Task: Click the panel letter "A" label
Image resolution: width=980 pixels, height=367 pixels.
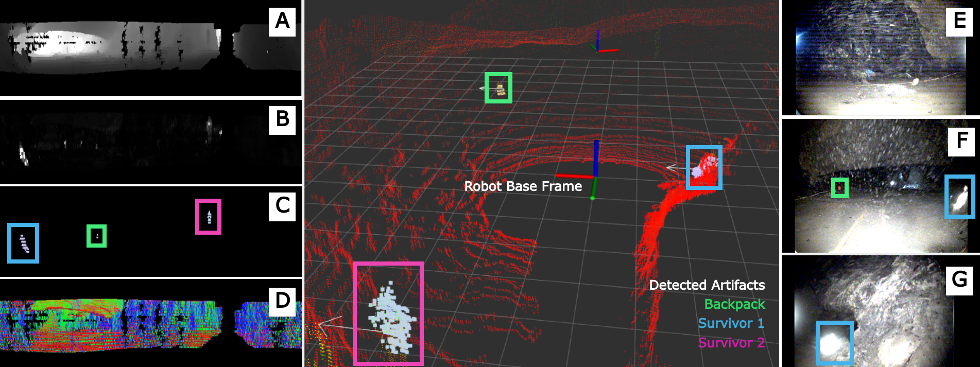Action: point(282,22)
